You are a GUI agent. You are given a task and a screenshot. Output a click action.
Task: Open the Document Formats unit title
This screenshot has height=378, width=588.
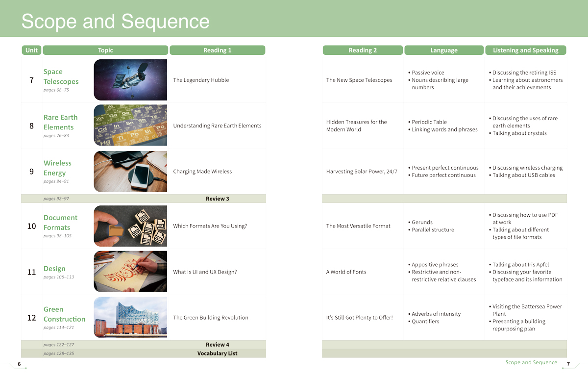[x=60, y=222]
